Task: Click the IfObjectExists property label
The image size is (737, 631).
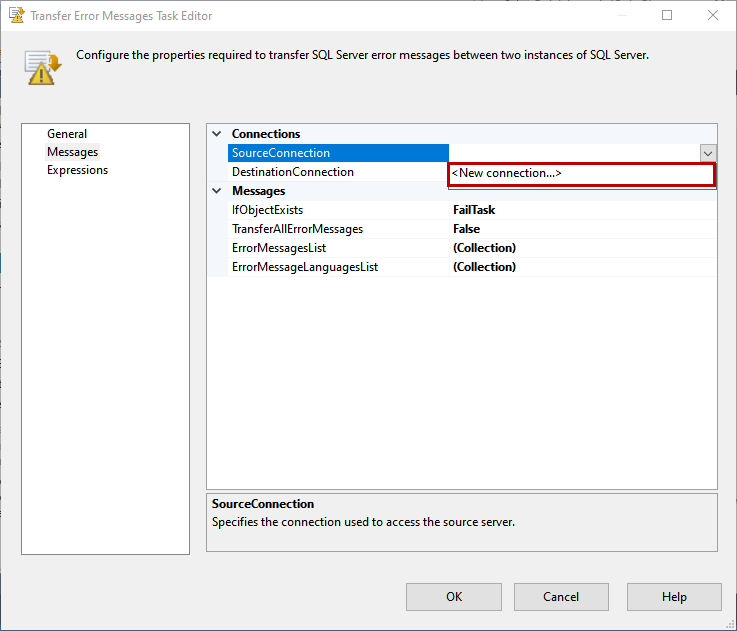Action: coord(267,210)
